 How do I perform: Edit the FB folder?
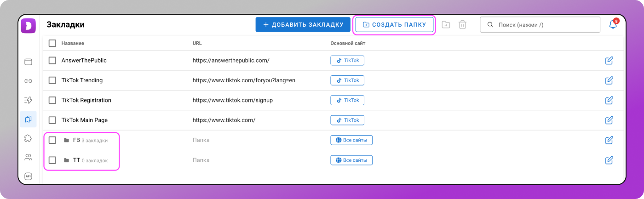(609, 140)
